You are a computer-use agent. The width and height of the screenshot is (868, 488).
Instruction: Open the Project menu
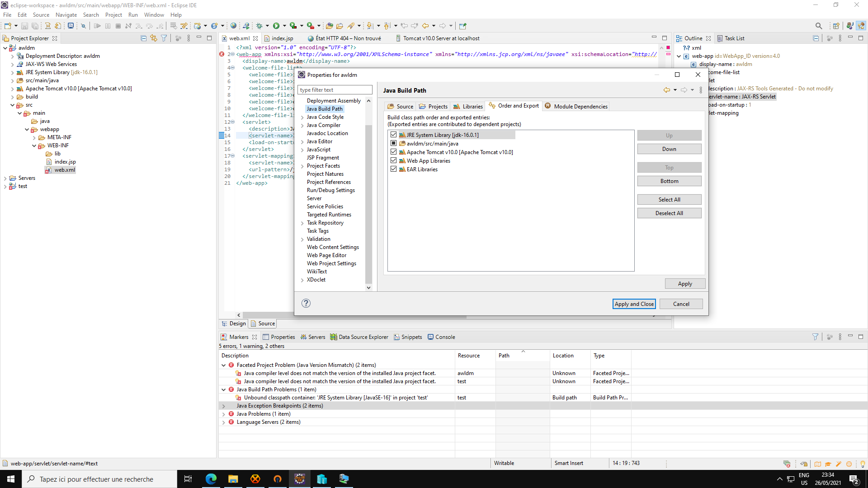click(x=113, y=15)
